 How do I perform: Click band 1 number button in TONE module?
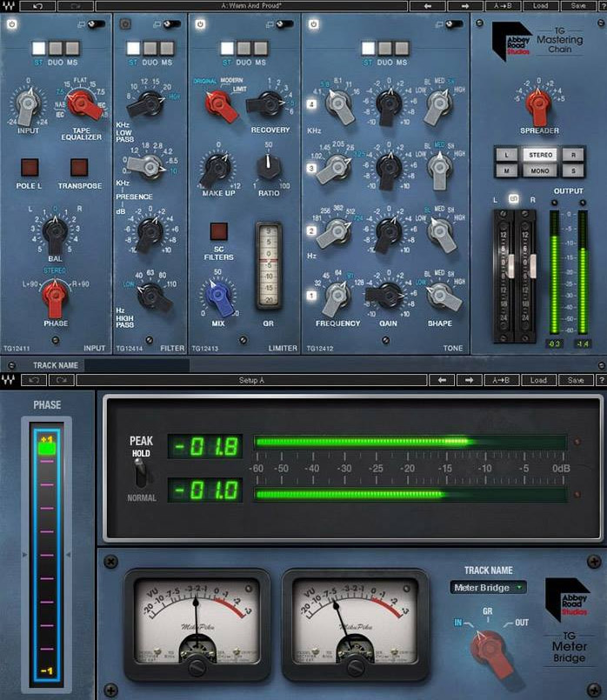[x=311, y=295]
